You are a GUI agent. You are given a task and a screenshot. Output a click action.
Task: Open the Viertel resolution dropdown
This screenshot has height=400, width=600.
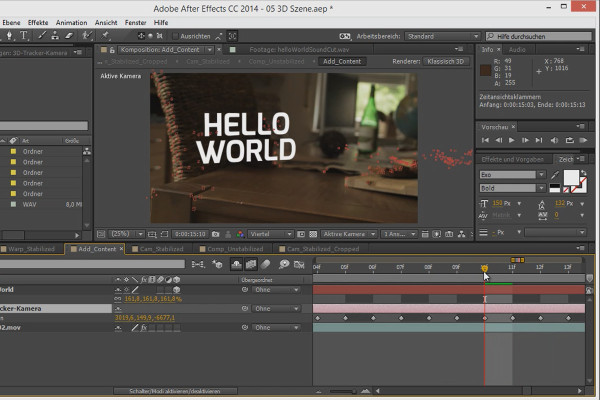tap(270, 234)
